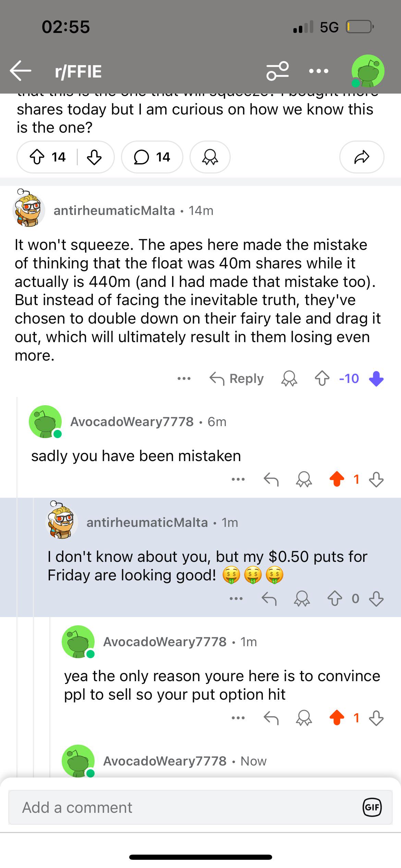Viewport: 401px width, 868px height.
Task: Reply to 'sadly you have been mistaken'
Action: click(x=271, y=479)
